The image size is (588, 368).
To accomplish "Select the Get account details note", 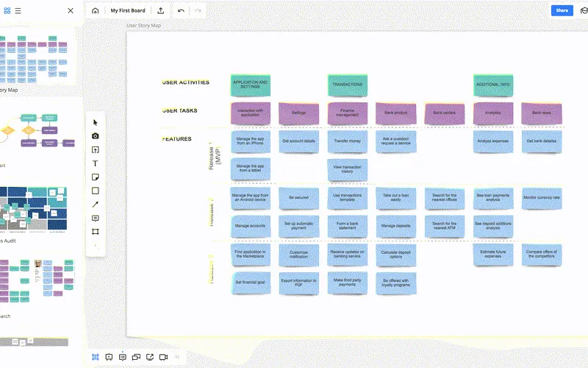I will (x=299, y=141).
